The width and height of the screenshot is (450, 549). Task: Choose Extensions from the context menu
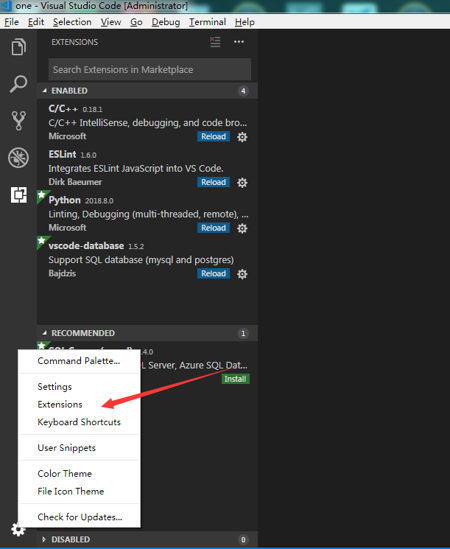60,404
